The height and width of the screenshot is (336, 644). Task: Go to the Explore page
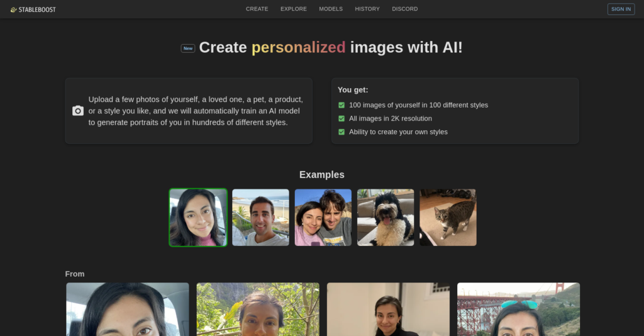click(x=294, y=9)
